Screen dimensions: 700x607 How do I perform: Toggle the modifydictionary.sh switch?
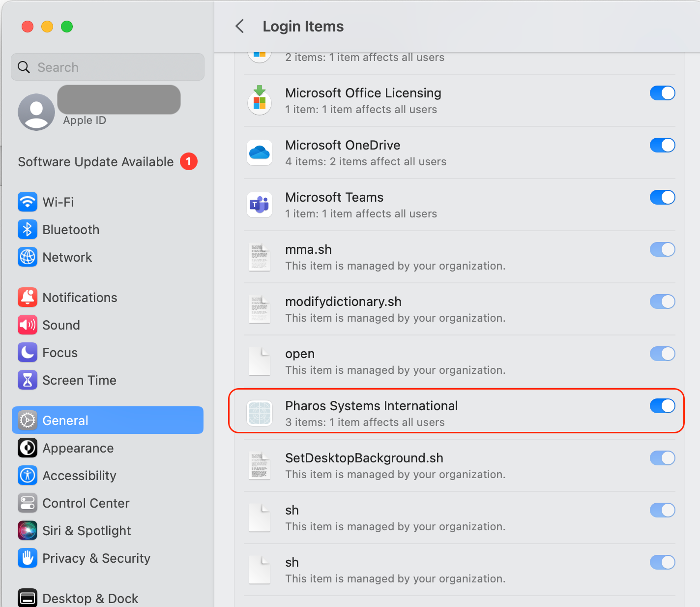[663, 302]
